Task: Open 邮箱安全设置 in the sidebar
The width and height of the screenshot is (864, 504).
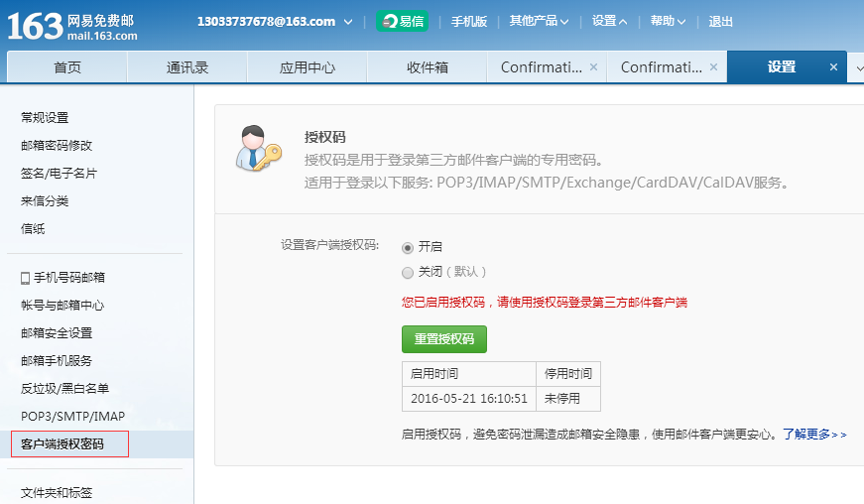Action: coord(57,332)
